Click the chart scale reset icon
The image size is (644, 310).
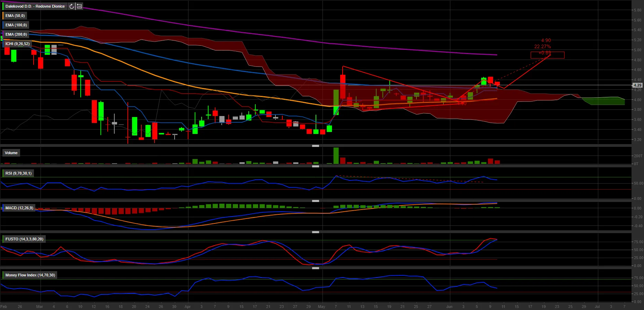click(x=79, y=6)
